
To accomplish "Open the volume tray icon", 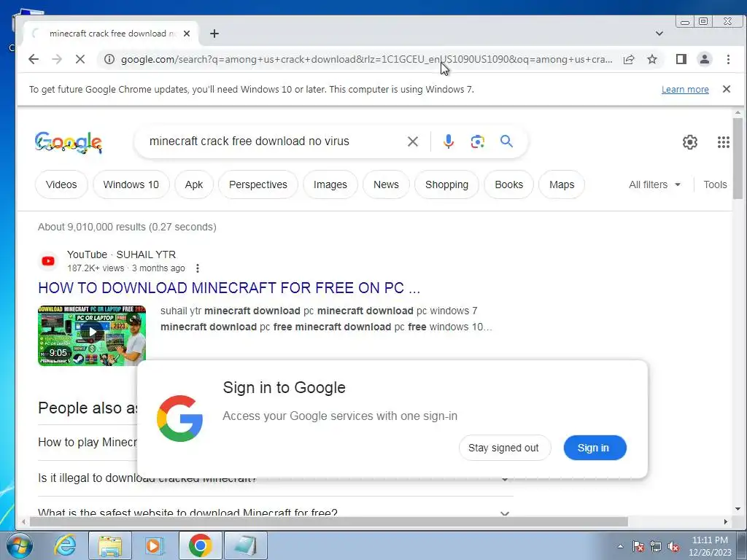I will click(x=673, y=547).
